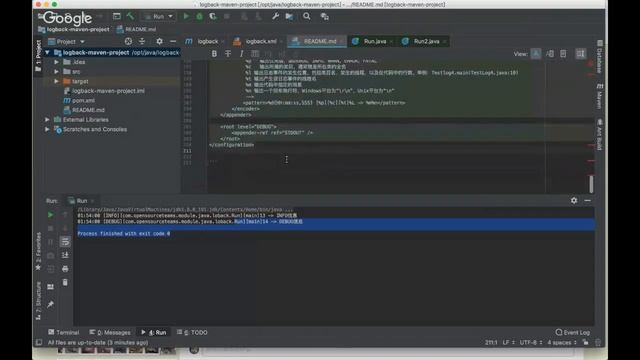Select editor and preview split view
The width and height of the screenshot is (640, 360).
pos(550,54)
